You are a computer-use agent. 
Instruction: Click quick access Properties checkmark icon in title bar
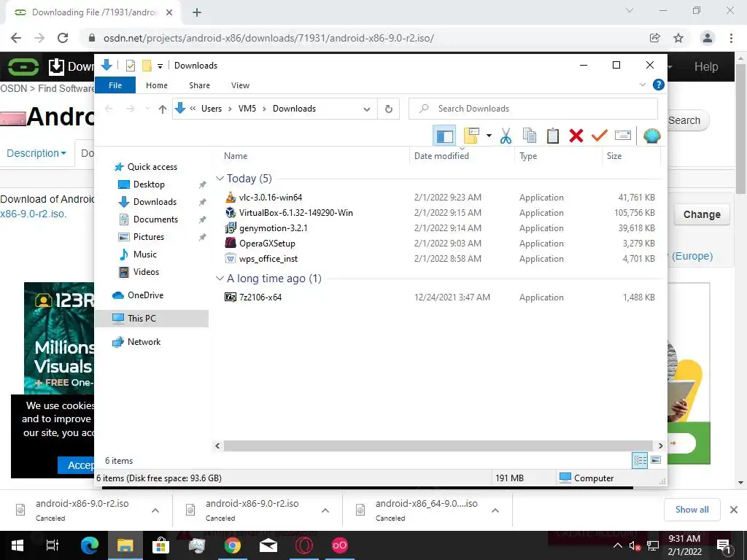tap(131, 66)
